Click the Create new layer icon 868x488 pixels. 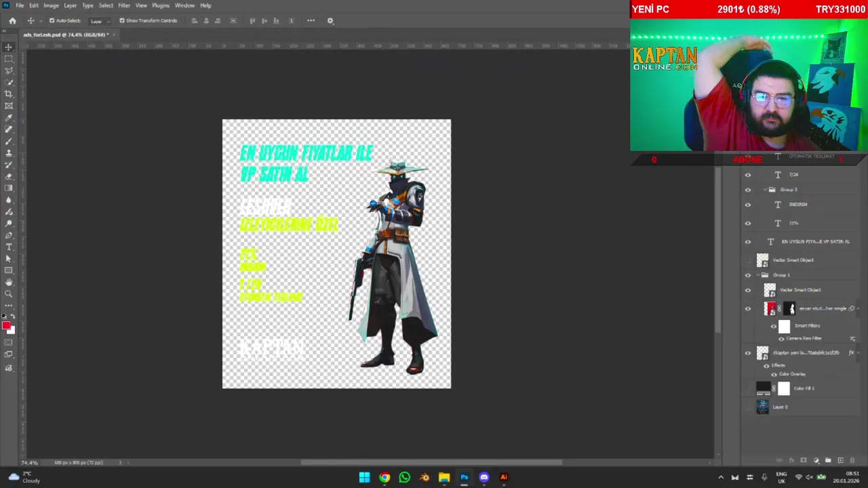pos(840,460)
